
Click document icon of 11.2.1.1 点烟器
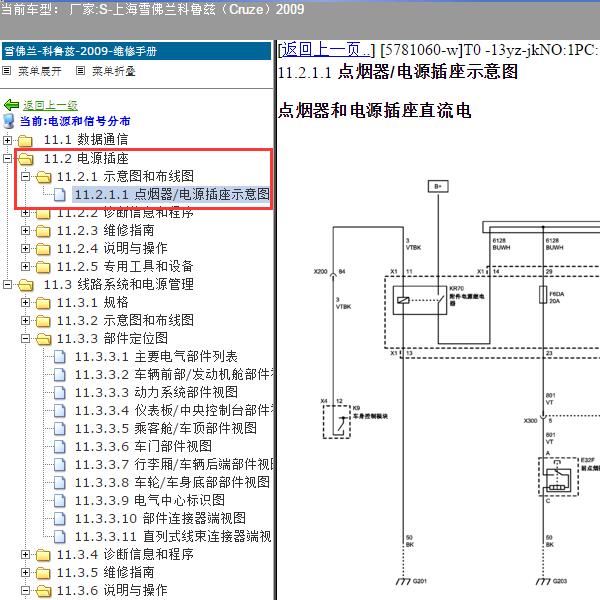(59, 195)
